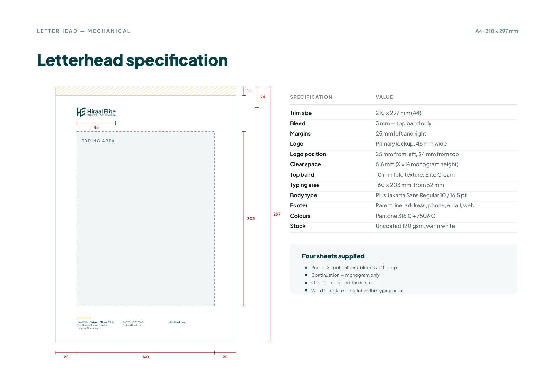Click the 'Pantone 316 C + 7506 C' value
This screenshot has height=392, width=555.
pos(405,216)
